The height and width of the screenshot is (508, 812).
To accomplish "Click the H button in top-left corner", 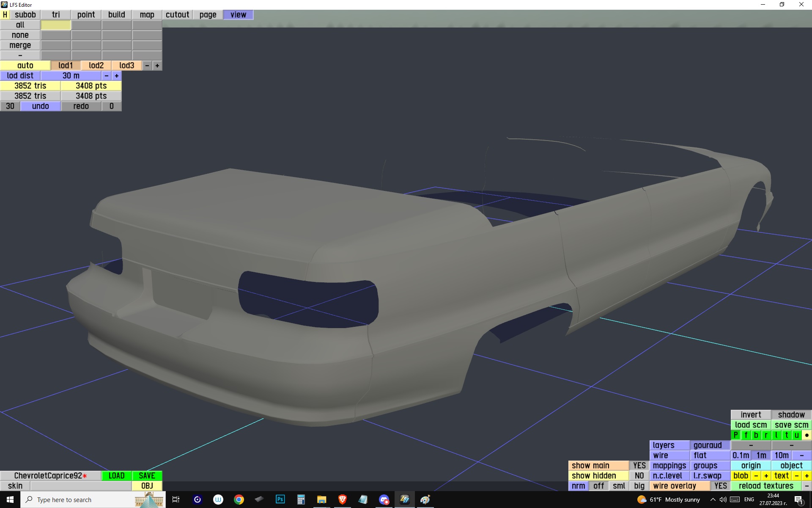I will click(x=5, y=14).
